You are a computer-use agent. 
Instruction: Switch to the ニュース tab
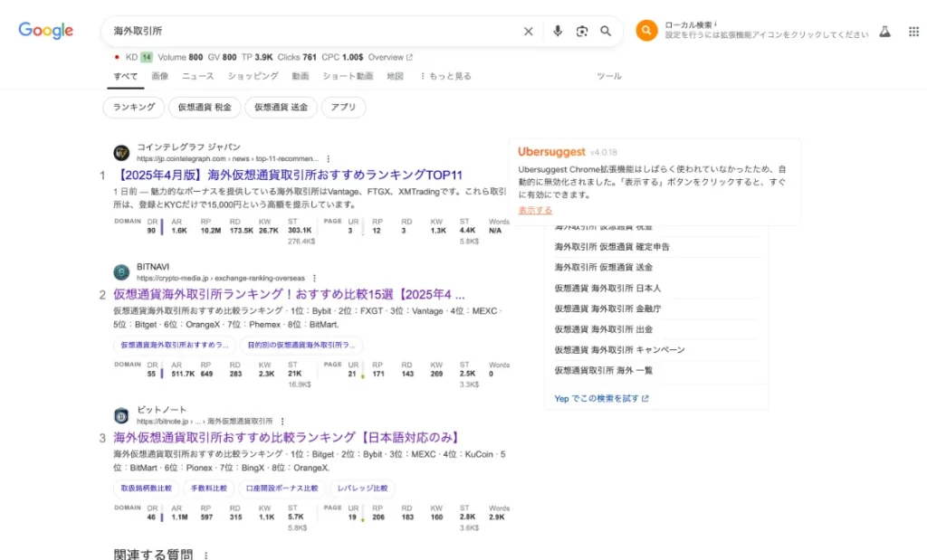pyautogui.click(x=198, y=76)
